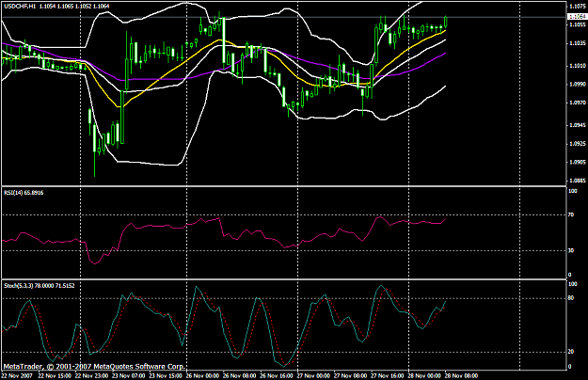Image resolution: width=588 pixels, height=380 pixels.
Task: Click the 1.1010 price axis label
Action: (x=578, y=66)
